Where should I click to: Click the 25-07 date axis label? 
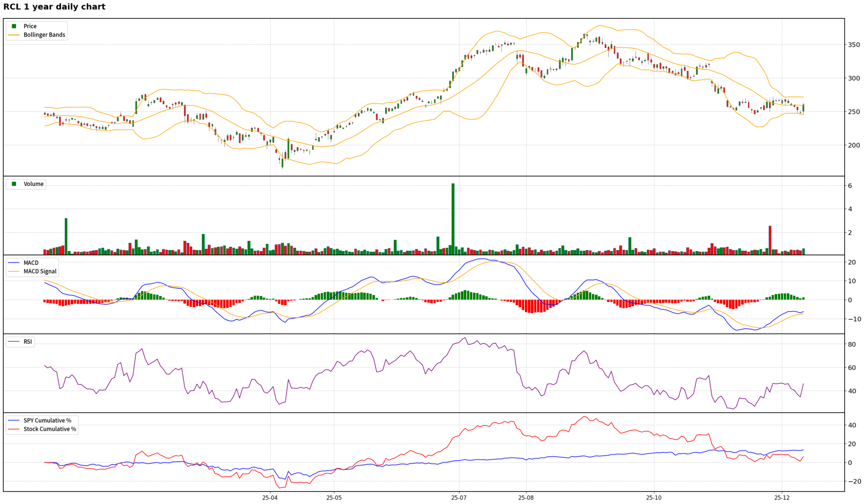[x=459, y=498]
